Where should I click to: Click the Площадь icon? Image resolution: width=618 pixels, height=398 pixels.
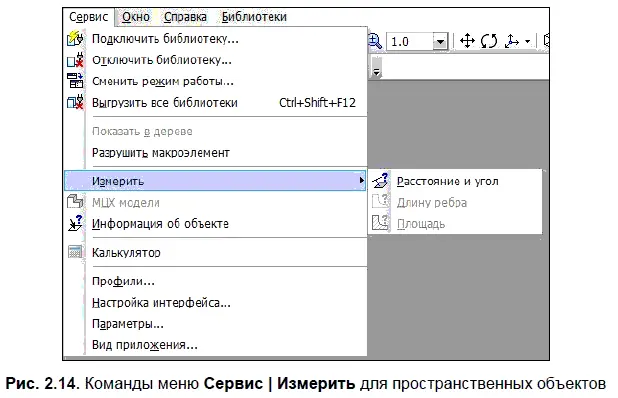pos(380,223)
